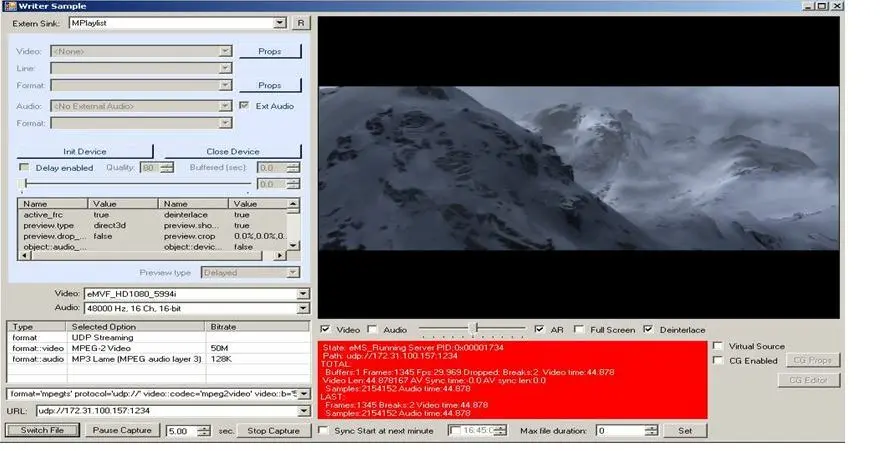This screenshot has height=451, width=894.
Task: Toggle the Full Screen checkbox
Action: click(581, 330)
